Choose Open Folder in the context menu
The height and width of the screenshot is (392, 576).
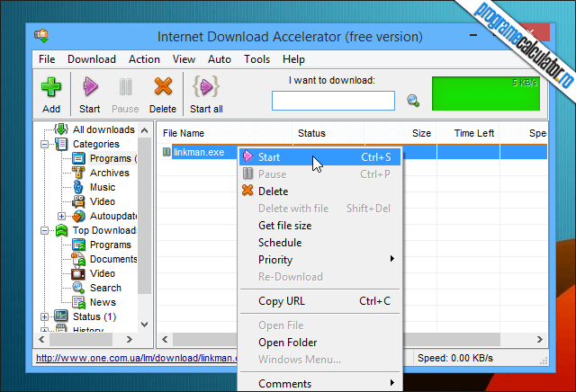(x=319, y=343)
